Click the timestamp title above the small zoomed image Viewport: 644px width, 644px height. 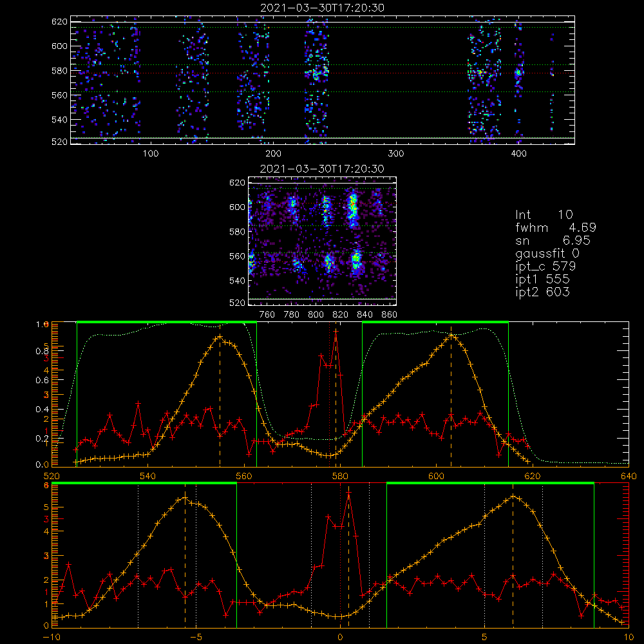[x=322, y=169]
